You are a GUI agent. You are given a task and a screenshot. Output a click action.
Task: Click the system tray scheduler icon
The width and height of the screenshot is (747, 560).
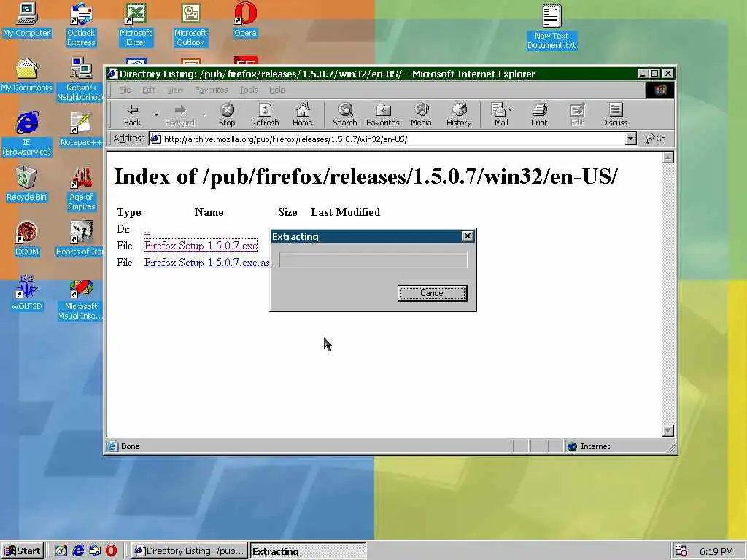pos(681,551)
